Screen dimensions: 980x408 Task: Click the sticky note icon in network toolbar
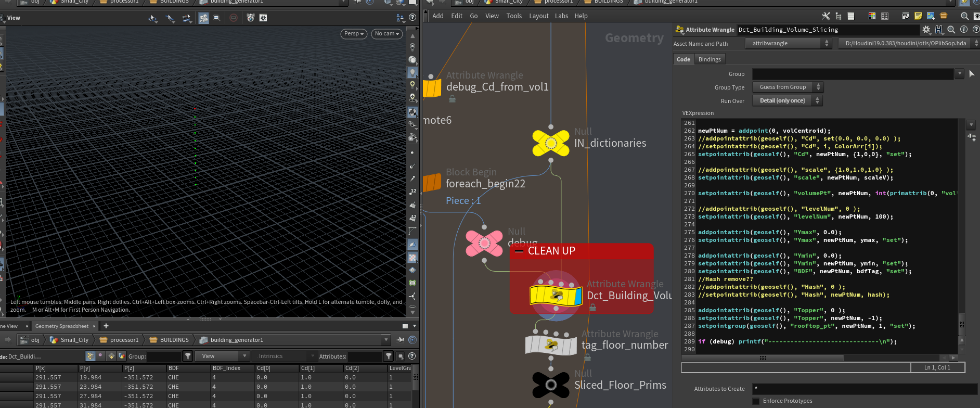pyautogui.click(x=918, y=16)
